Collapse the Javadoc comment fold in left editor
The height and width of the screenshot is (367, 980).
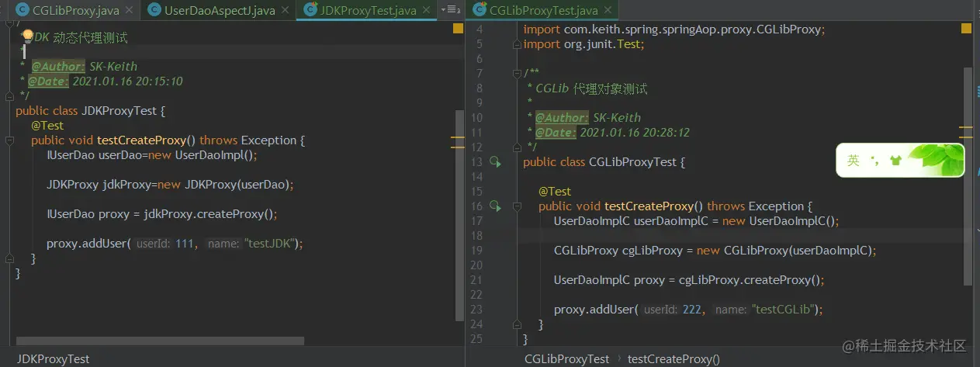[x=10, y=23]
